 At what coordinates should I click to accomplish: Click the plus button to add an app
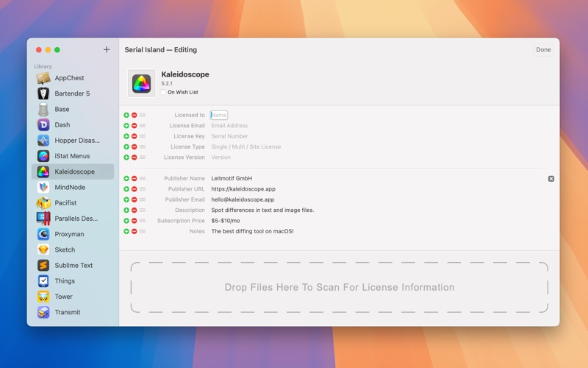(107, 49)
